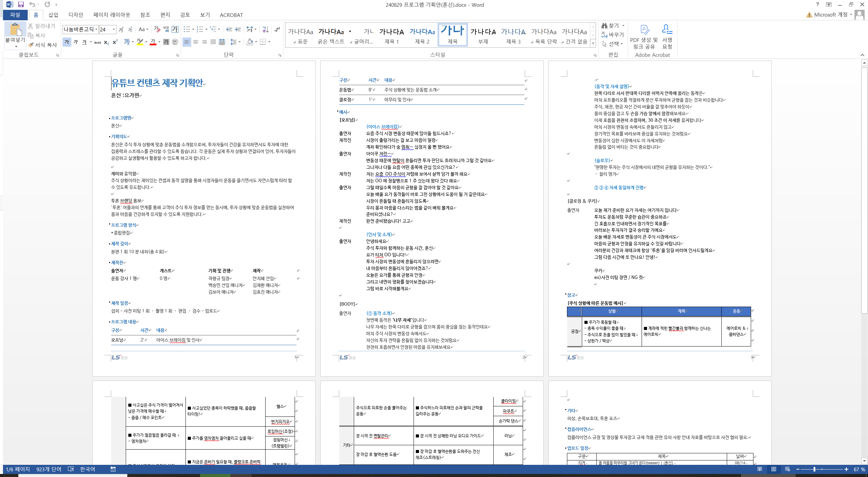
Task: Toggle italic formatting button
Action: pyautogui.click(x=76, y=42)
